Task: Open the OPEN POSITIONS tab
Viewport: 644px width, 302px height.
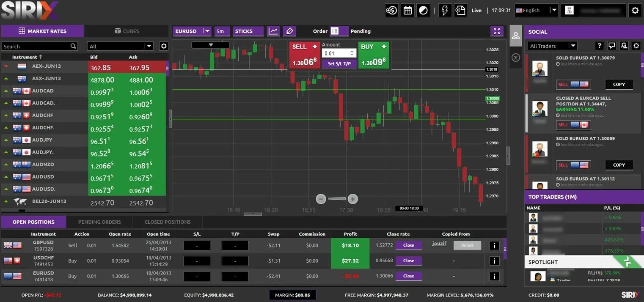Action: tap(33, 222)
